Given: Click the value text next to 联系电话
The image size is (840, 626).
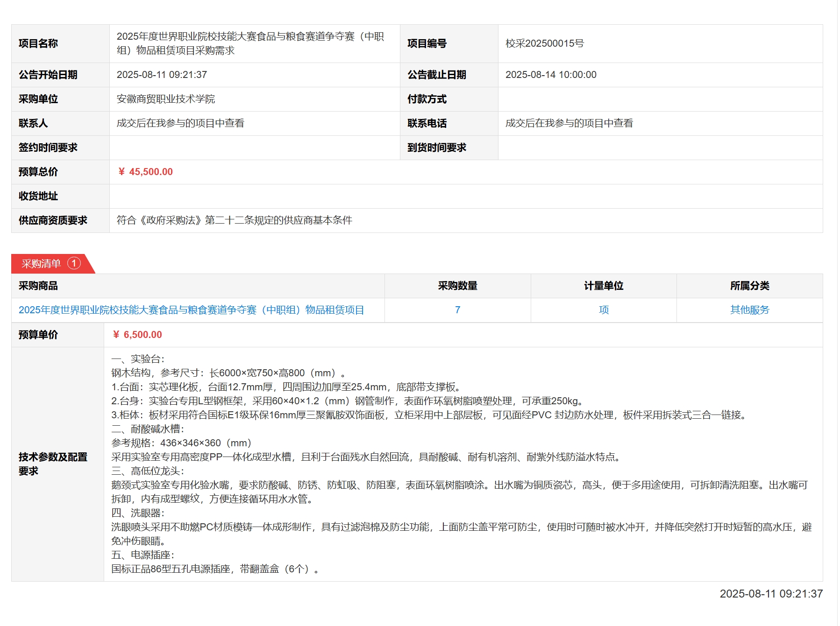Looking at the screenshot, I should [569, 123].
